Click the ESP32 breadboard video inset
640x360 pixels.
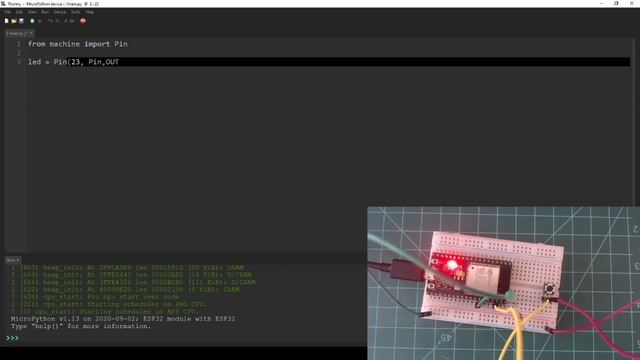pos(504,283)
